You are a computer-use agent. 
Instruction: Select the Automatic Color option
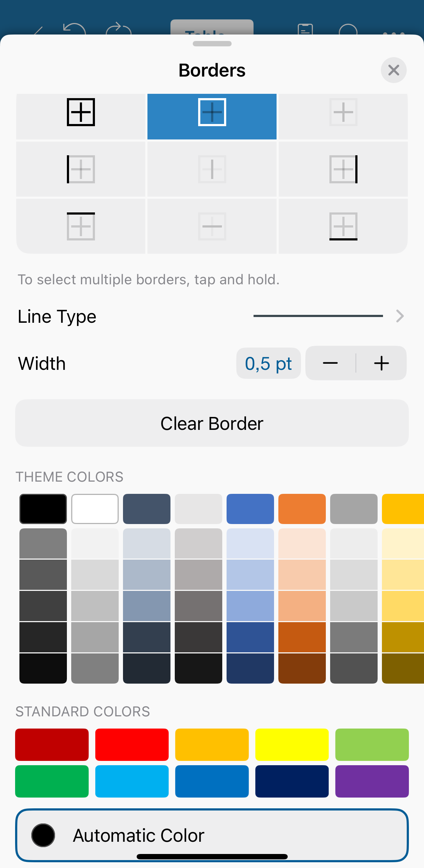(x=212, y=835)
